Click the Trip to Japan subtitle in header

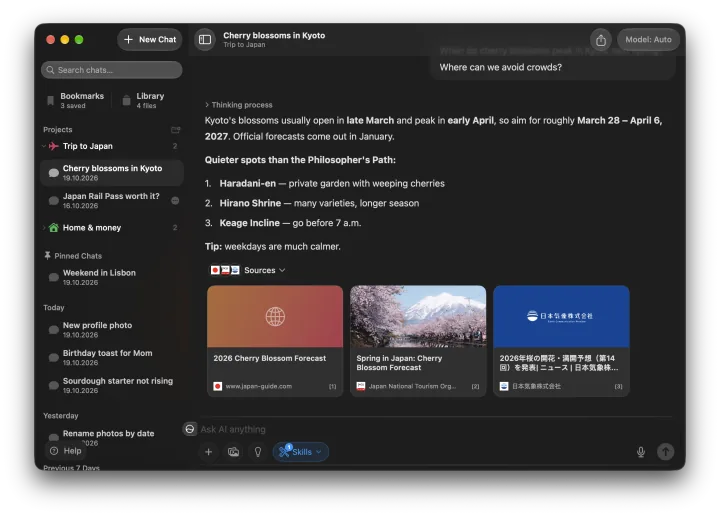(x=244, y=45)
